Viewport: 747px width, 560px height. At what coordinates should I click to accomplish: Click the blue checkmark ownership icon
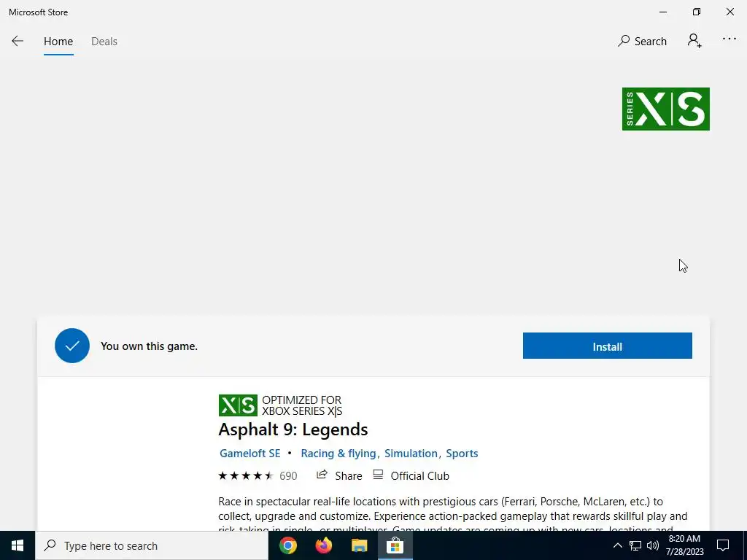coord(72,346)
